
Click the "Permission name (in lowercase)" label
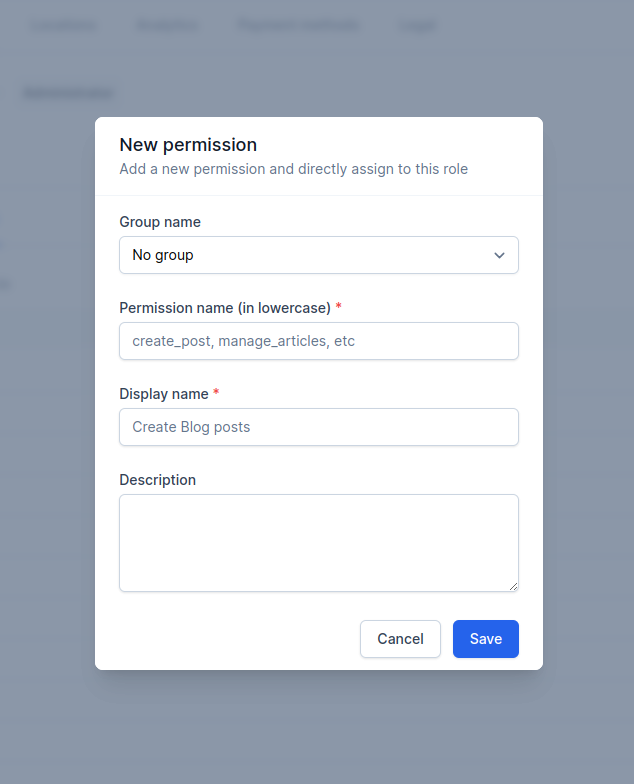(225, 308)
